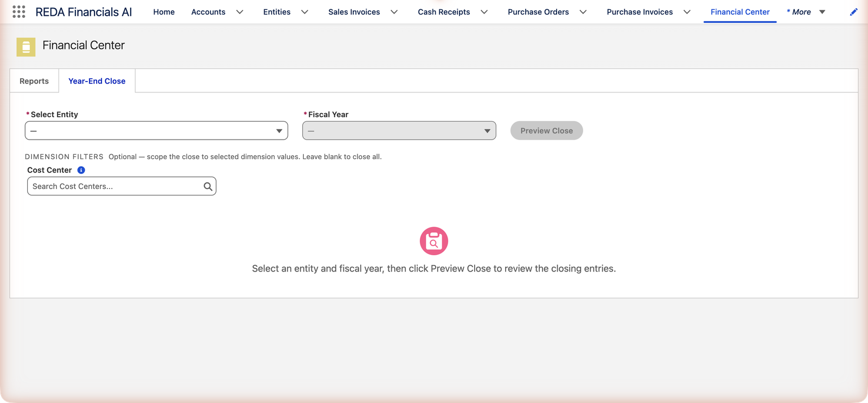Open the More navigation dropdown

806,12
